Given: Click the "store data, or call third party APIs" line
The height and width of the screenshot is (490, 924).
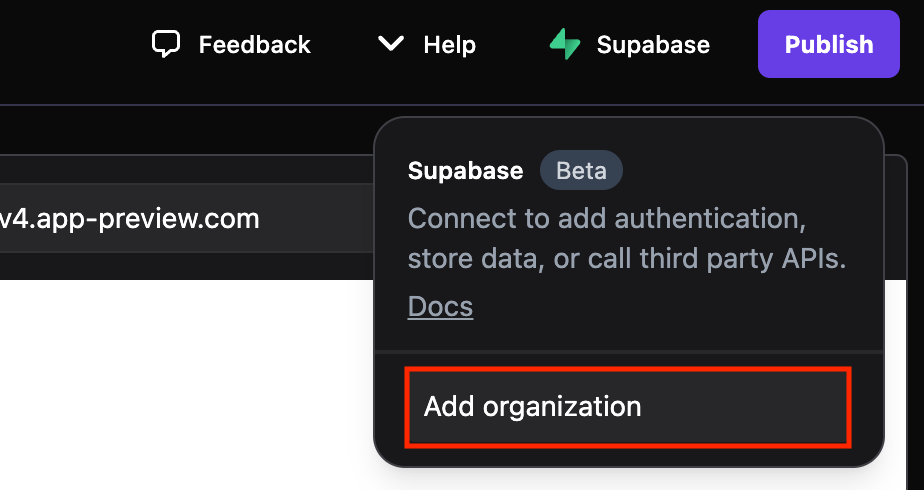Looking at the screenshot, I should (627, 260).
